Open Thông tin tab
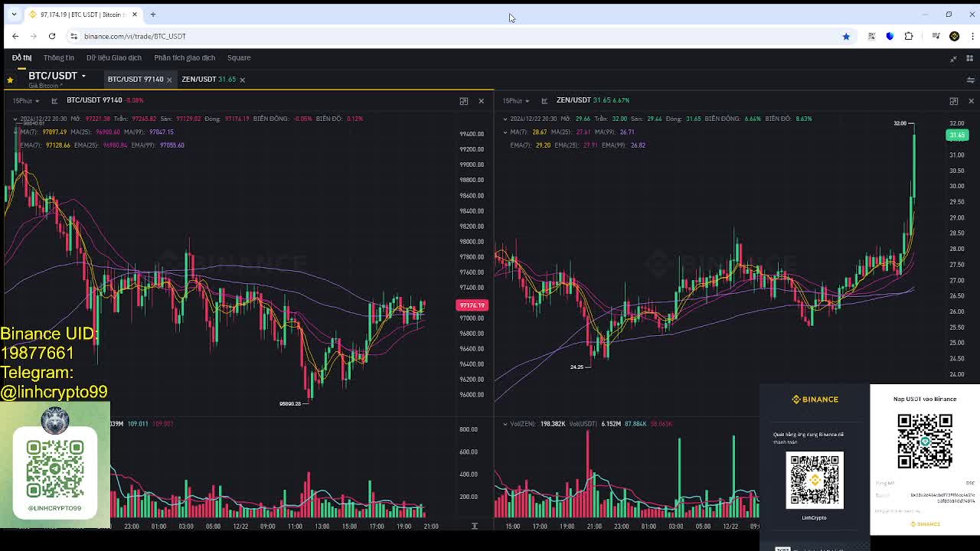Viewport: 980px width, 551px height. [59, 57]
